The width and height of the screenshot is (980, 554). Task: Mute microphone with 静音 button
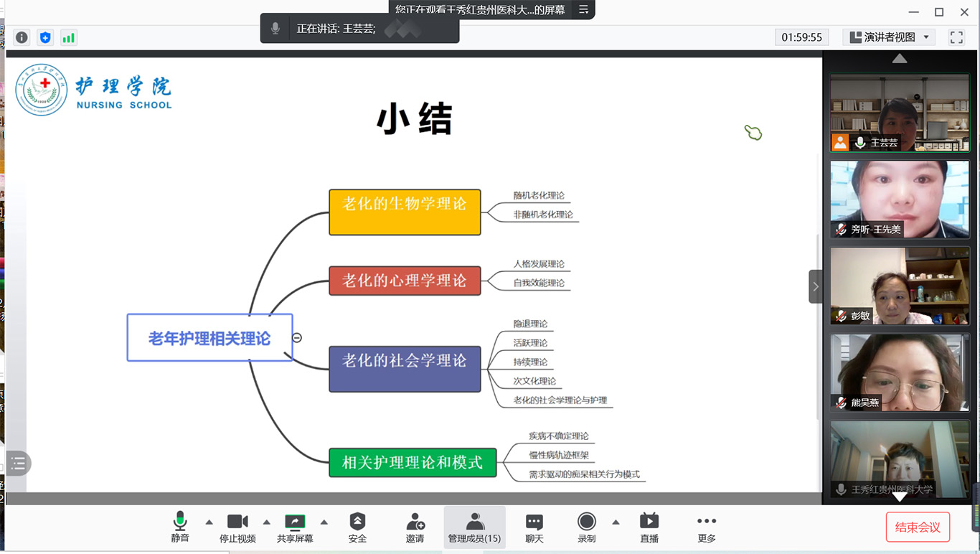click(180, 527)
